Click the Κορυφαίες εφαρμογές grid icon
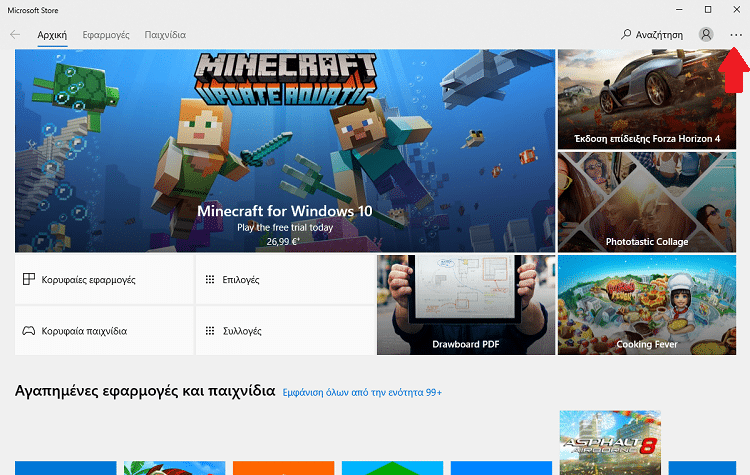Image resolution: width=750 pixels, height=475 pixels. tap(29, 279)
